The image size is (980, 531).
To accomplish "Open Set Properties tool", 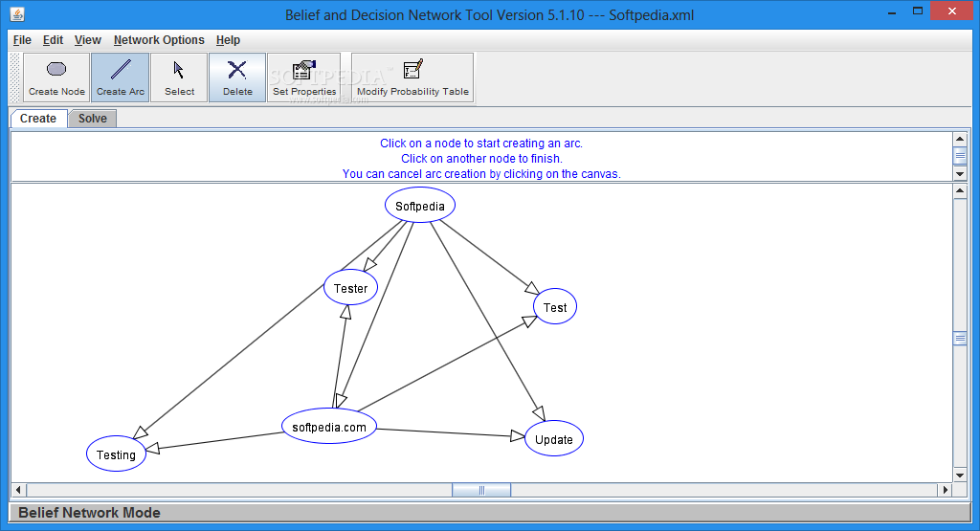I will (304, 77).
